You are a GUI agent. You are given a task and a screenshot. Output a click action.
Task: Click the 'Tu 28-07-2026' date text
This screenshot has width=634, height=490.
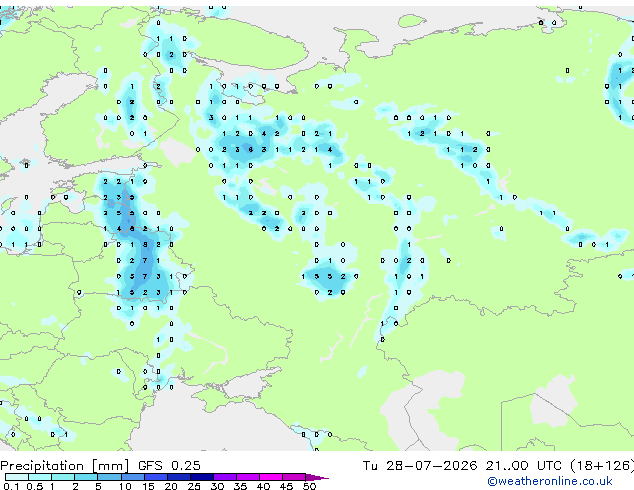(420, 465)
